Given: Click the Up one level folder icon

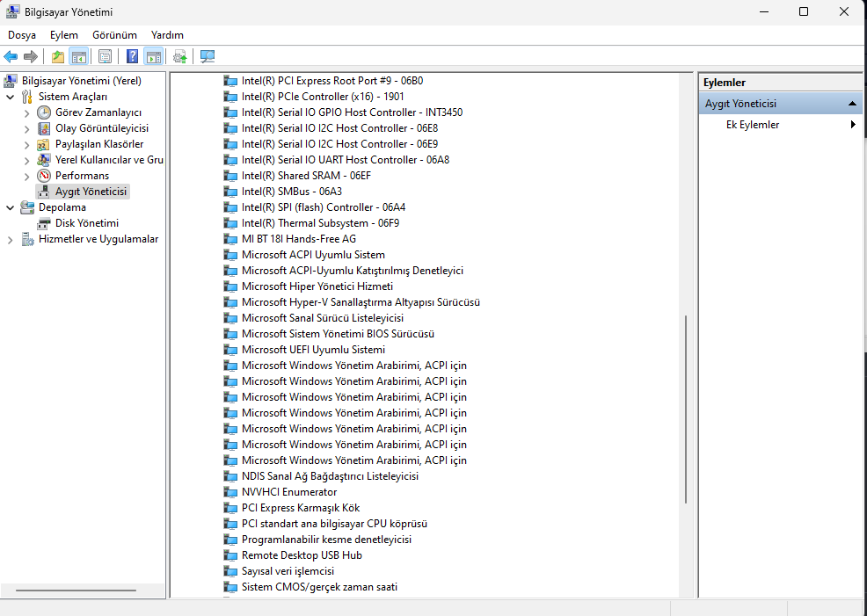Looking at the screenshot, I should [x=57, y=56].
